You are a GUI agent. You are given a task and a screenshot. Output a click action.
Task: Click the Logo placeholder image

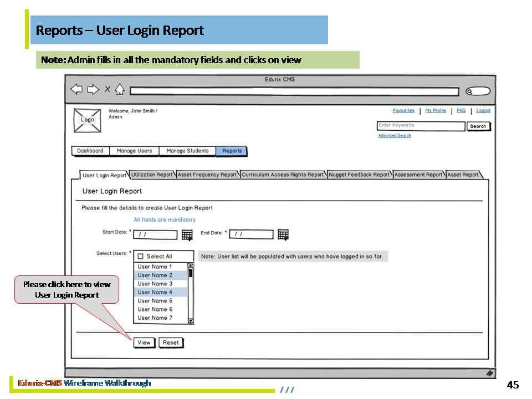88,120
